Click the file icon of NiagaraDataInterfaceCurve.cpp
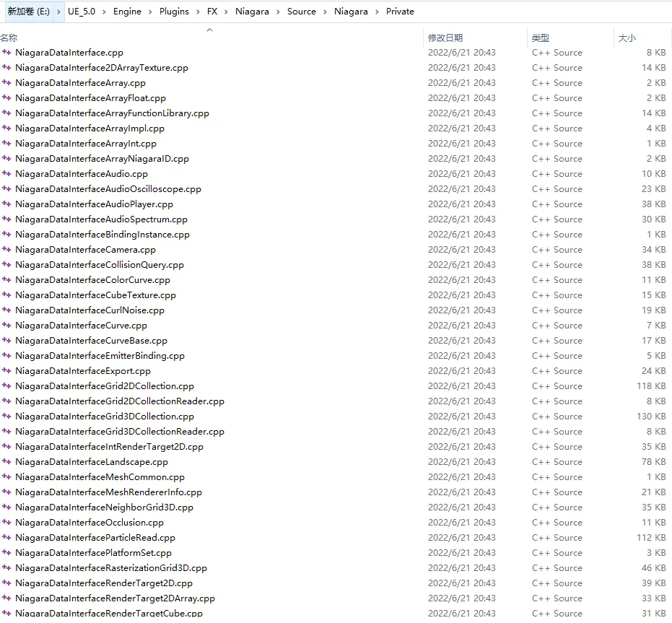672x623 pixels. (x=6, y=325)
